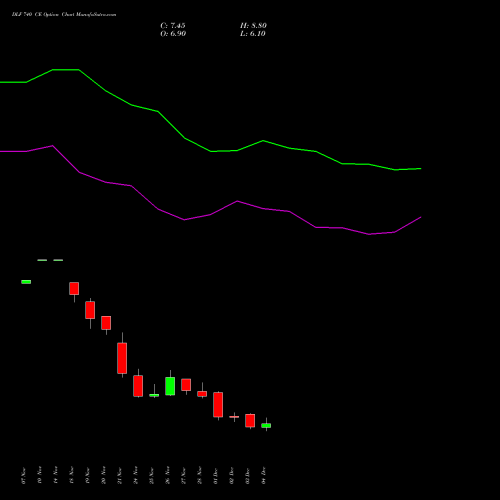Select the red candle above 24 Nov
The image size is (500, 500).
(138, 386)
